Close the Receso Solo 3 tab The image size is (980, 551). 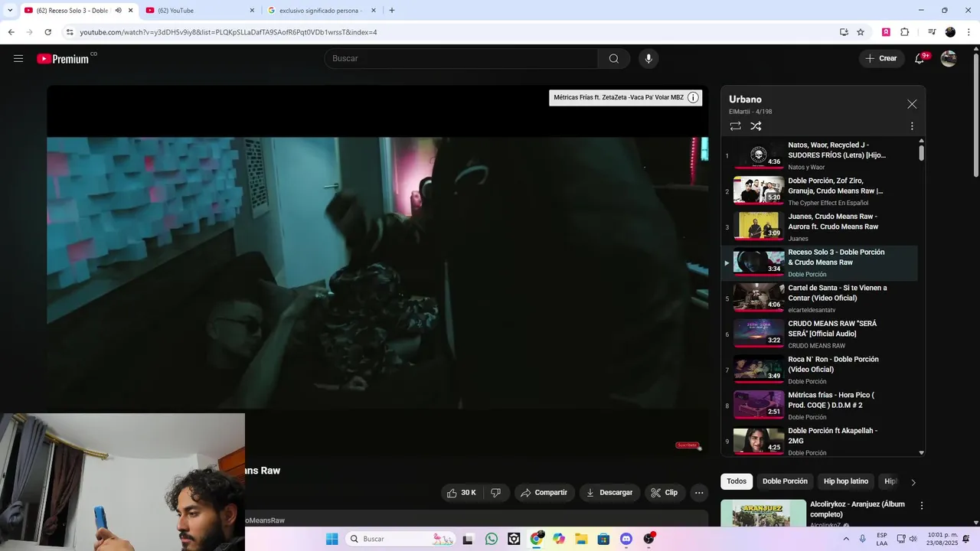(x=131, y=10)
